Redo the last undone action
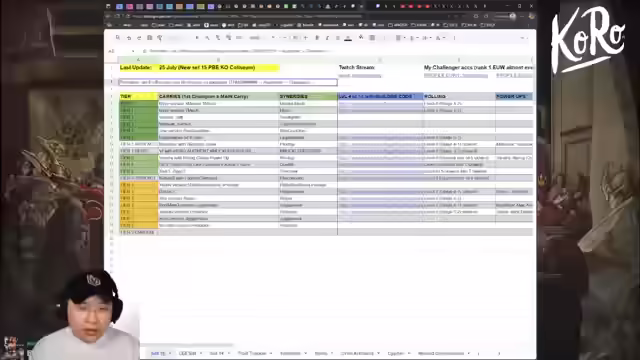The height and width of the screenshot is (360, 640). [139, 38]
